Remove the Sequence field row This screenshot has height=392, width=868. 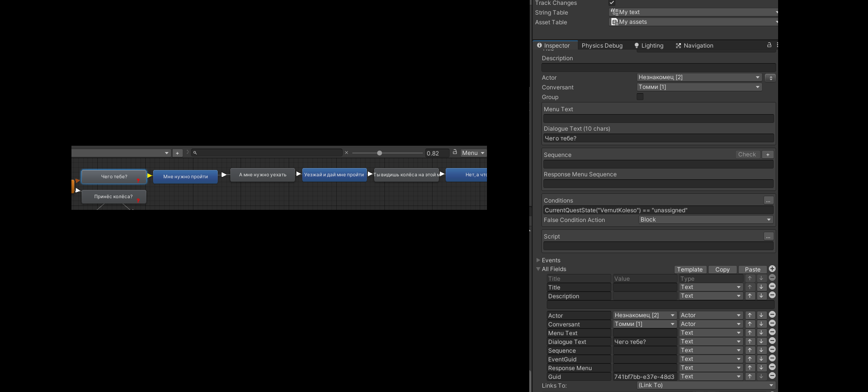pyautogui.click(x=772, y=350)
